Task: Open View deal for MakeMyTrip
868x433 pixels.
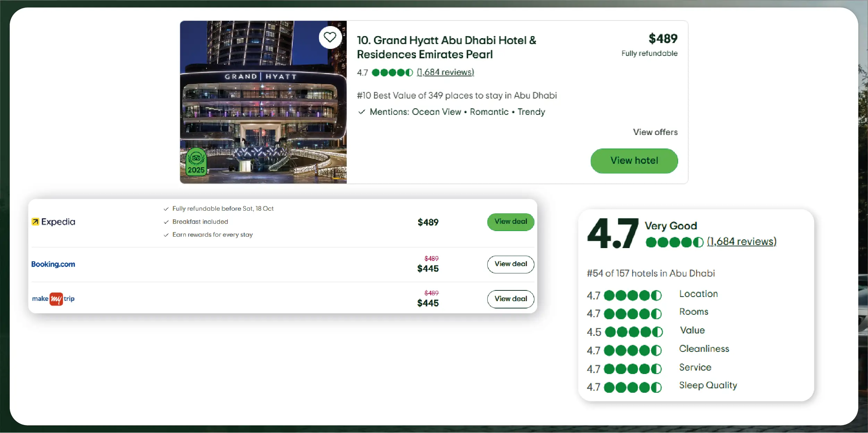Action: coord(511,299)
